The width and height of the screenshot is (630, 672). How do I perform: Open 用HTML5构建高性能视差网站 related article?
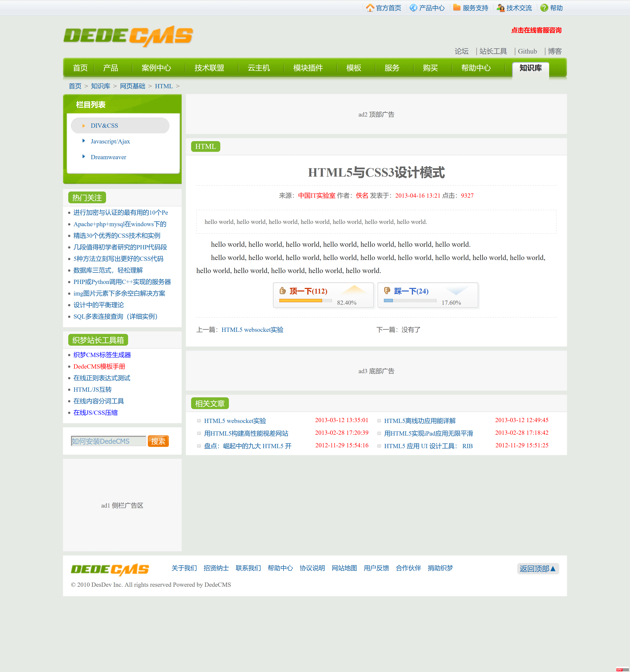(x=246, y=433)
